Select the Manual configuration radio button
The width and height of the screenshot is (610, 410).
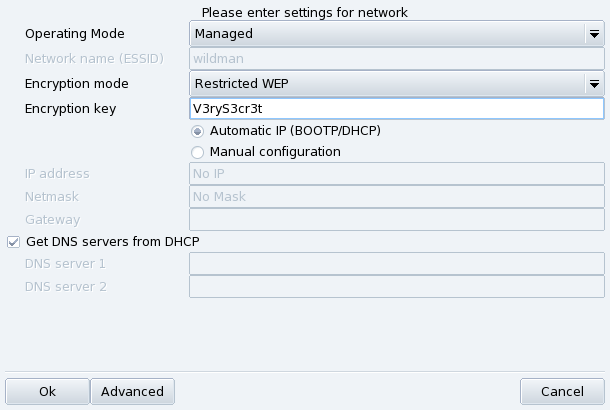197,152
